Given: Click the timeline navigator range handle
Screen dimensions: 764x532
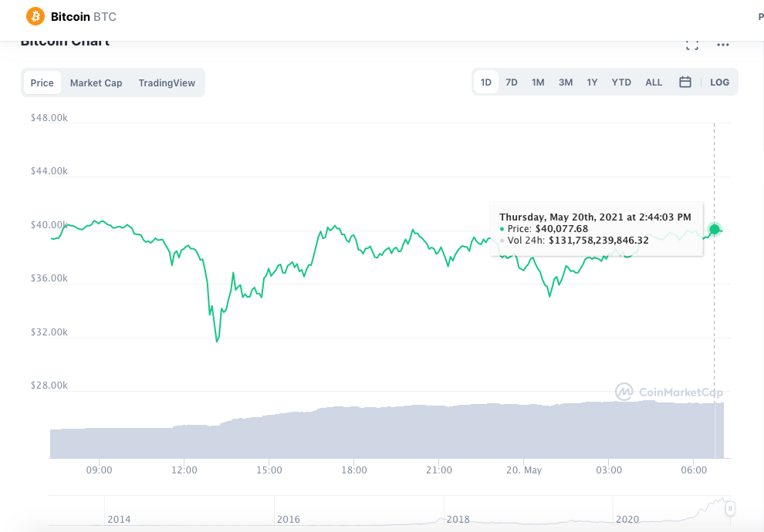Looking at the screenshot, I should point(730,509).
